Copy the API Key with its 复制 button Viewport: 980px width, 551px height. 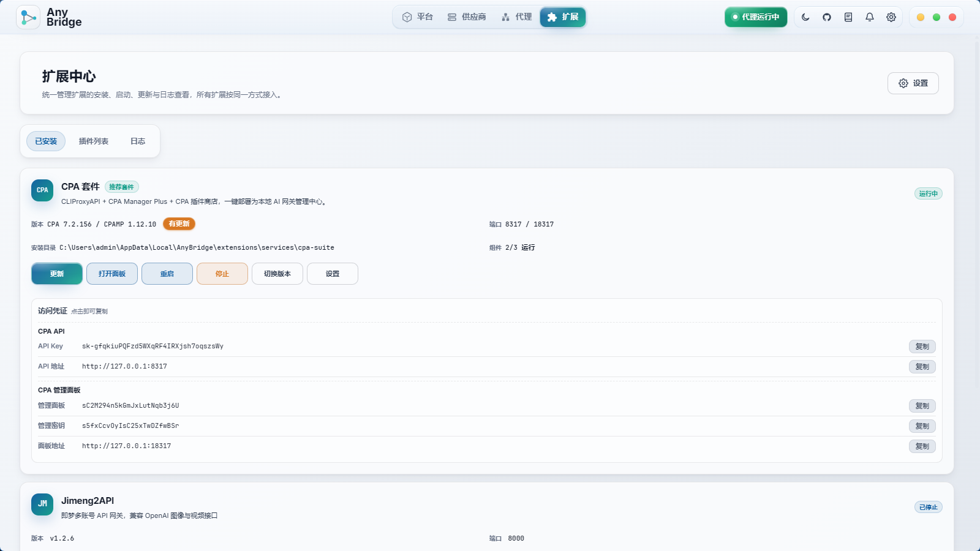pyautogui.click(x=922, y=347)
